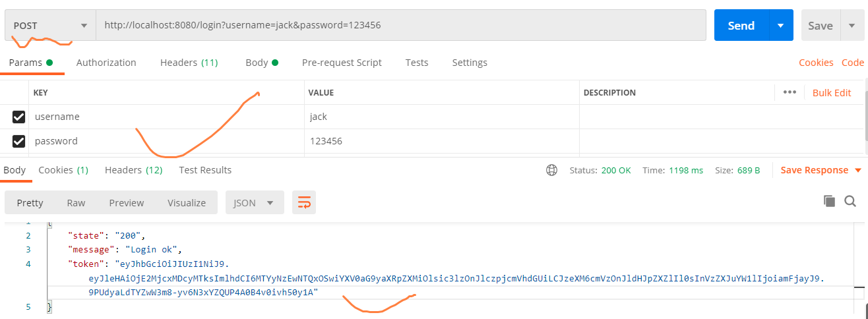The height and width of the screenshot is (319, 868).
Task: Open the Test Results tab
Action: (x=205, y=170)
